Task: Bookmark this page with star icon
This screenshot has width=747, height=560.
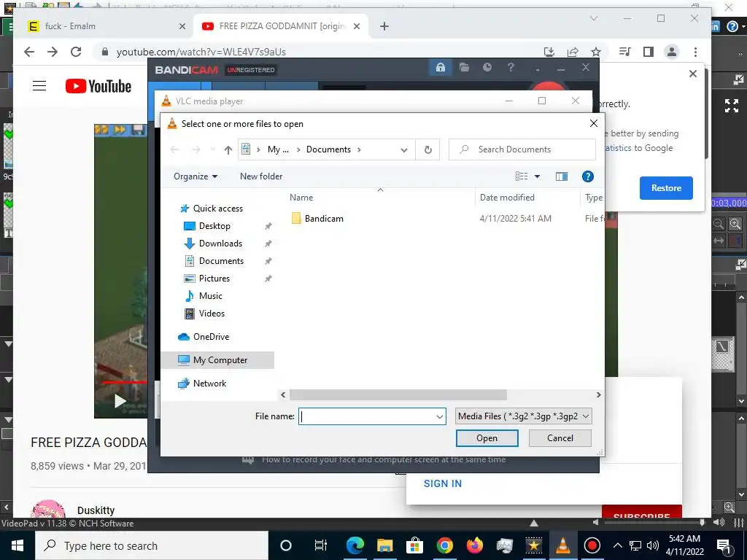Action: 595,52
